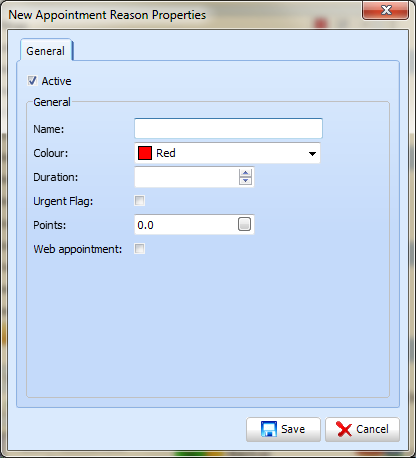Increase Duration with the up arrow
The height and width of the screenshot is (458, 416).
click(246, 173)
